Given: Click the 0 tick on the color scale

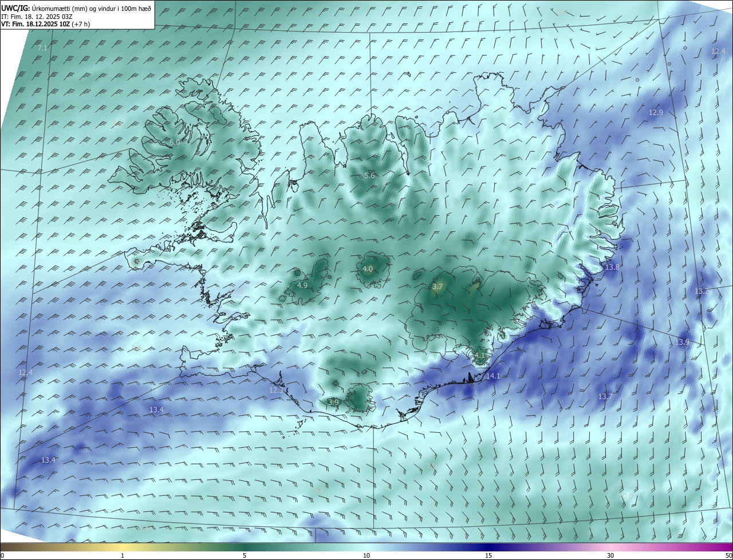Looking at the screenshot, I should pos(2,555).
